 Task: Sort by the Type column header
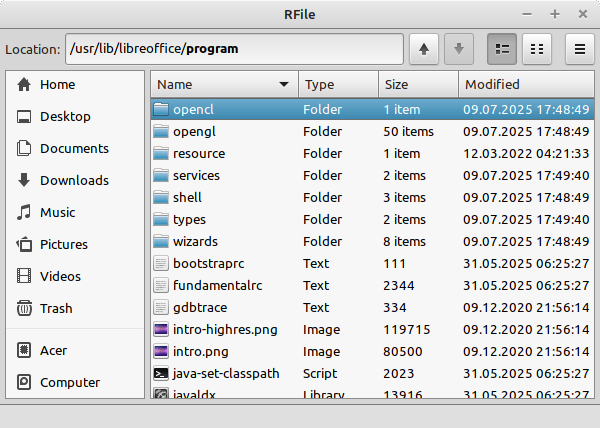[339, 85]
